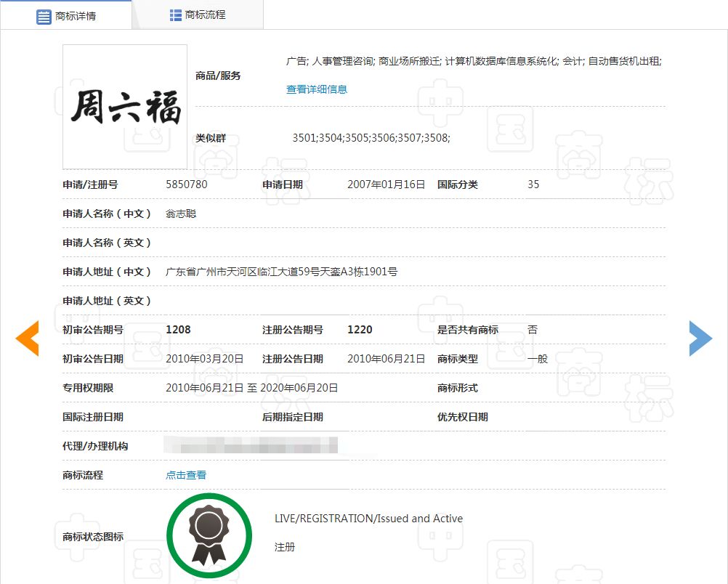728x584 pixels.
Task: Go to next trademark with blue arrow
Action: tap(700, 338)
